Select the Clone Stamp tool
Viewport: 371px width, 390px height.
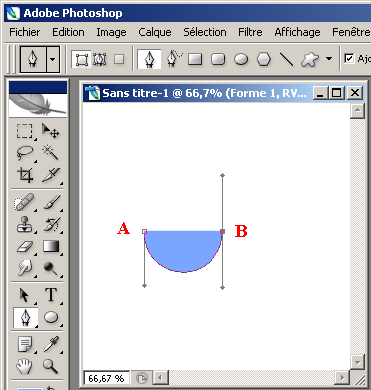[25, 224]
